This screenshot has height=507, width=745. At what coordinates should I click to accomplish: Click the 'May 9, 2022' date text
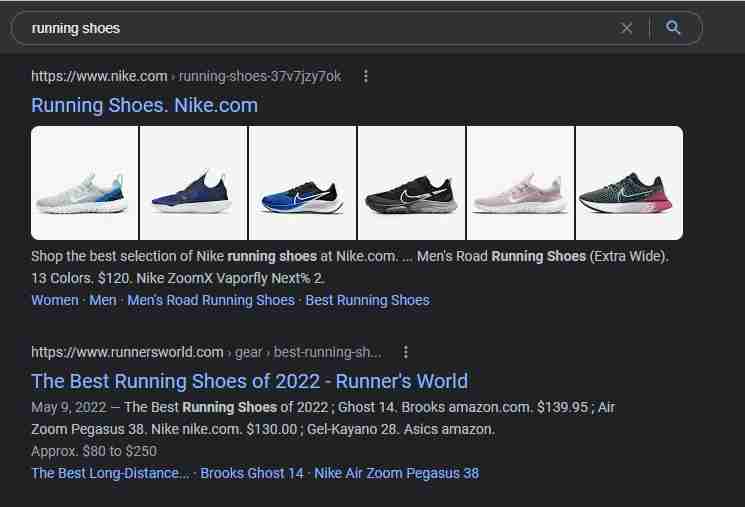(69, 408)
